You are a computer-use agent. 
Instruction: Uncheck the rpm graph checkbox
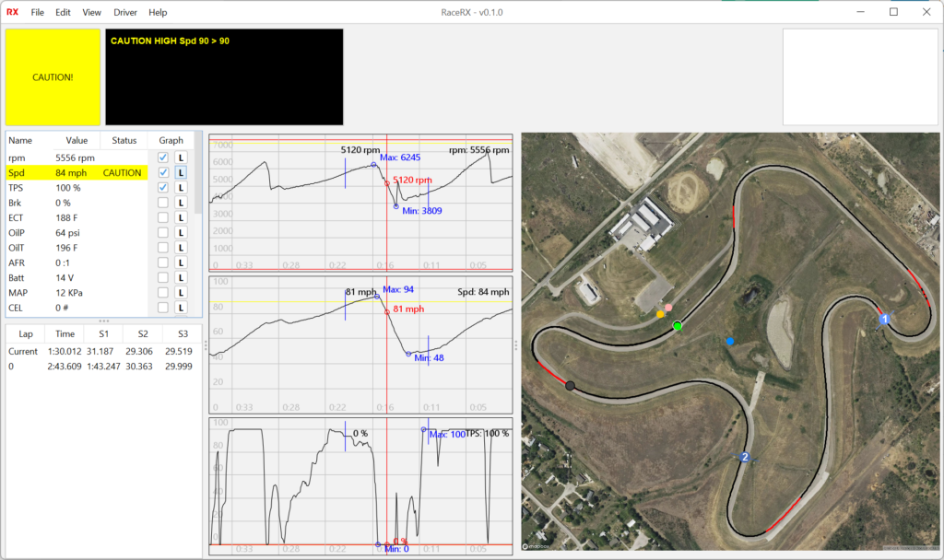(162, 157)
